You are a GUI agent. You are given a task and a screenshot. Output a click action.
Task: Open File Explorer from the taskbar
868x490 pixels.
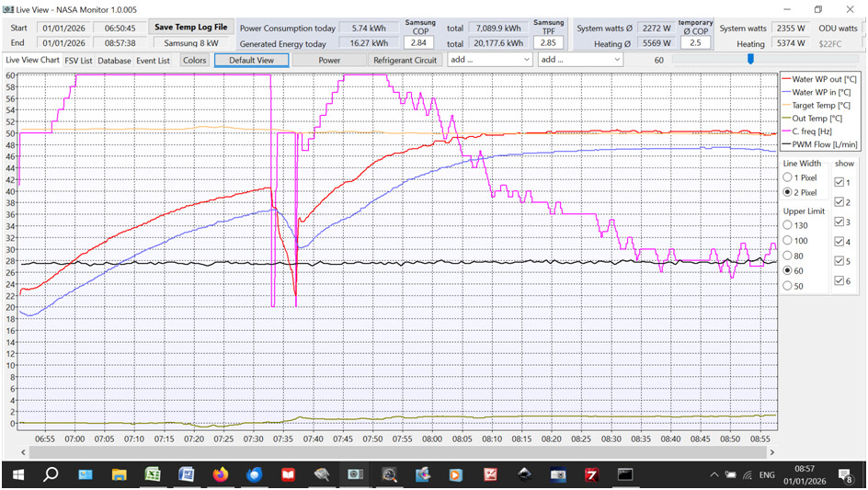119,474
